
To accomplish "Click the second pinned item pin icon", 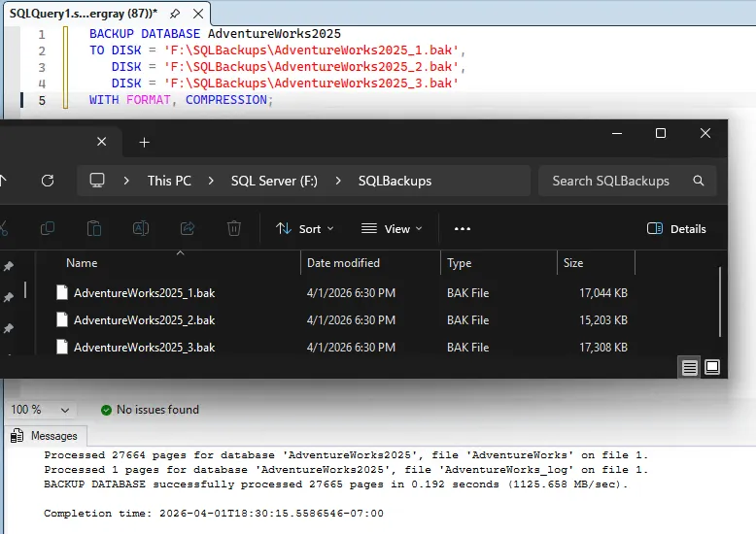I will (x=8, y=297).
